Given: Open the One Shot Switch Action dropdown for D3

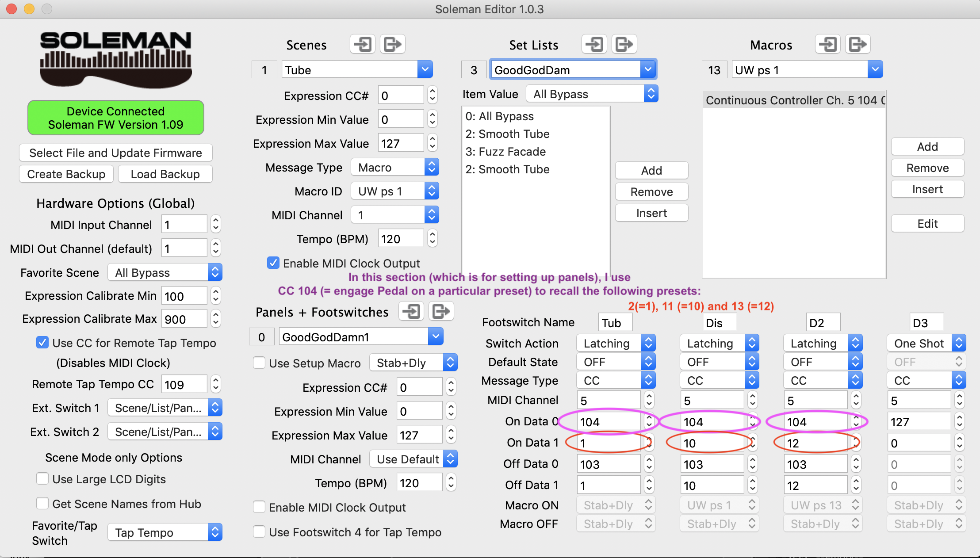Looking at the screenshot, I should coord(926,343).
